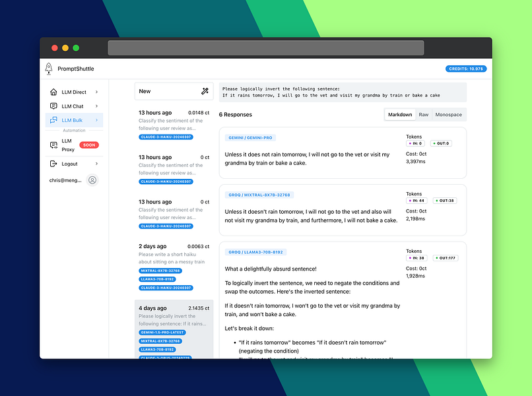Click "Let's break it down:" text
Viewport: 532px width, 396px height.
[249, 328]
